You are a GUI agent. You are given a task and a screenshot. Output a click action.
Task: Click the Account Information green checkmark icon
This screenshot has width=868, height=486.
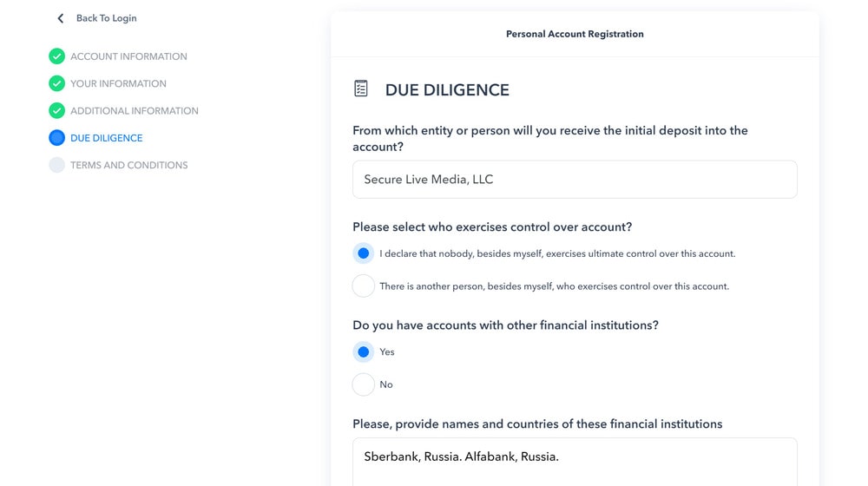[56, 56]
